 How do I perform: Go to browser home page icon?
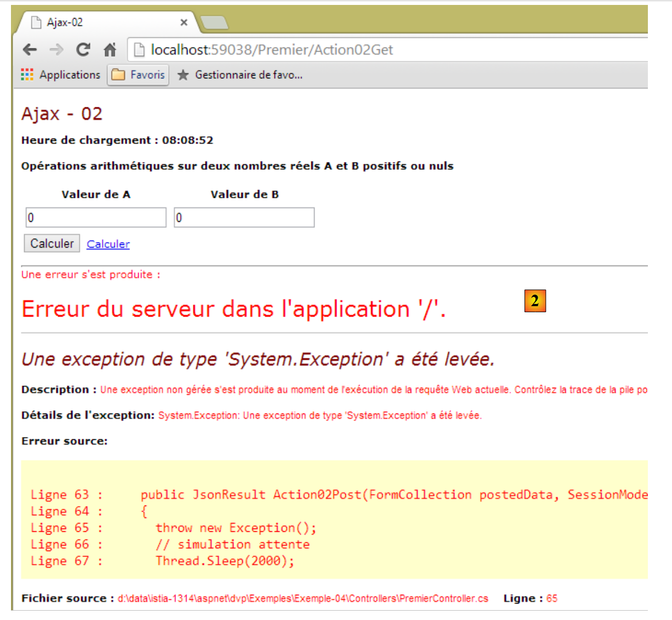(x=110, y=50)
